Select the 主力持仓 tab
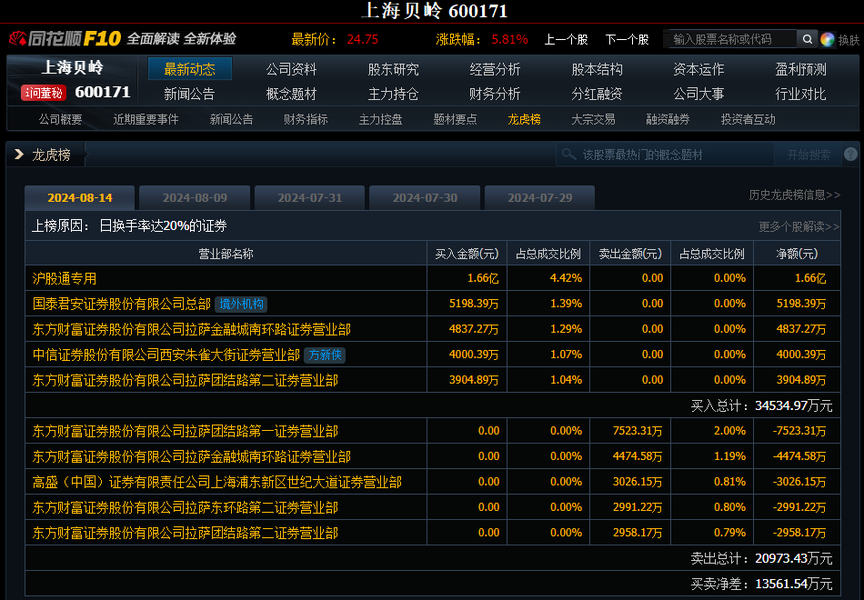 click(x=393, y=94)
